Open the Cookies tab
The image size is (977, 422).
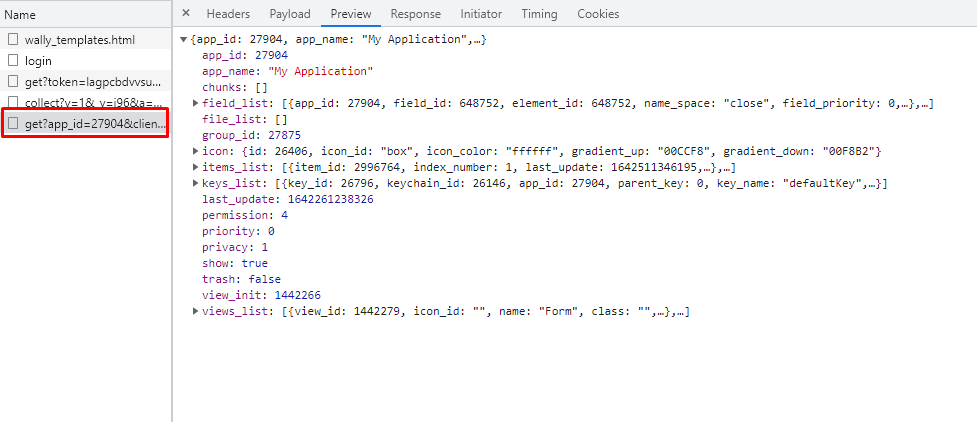(598, 14)
